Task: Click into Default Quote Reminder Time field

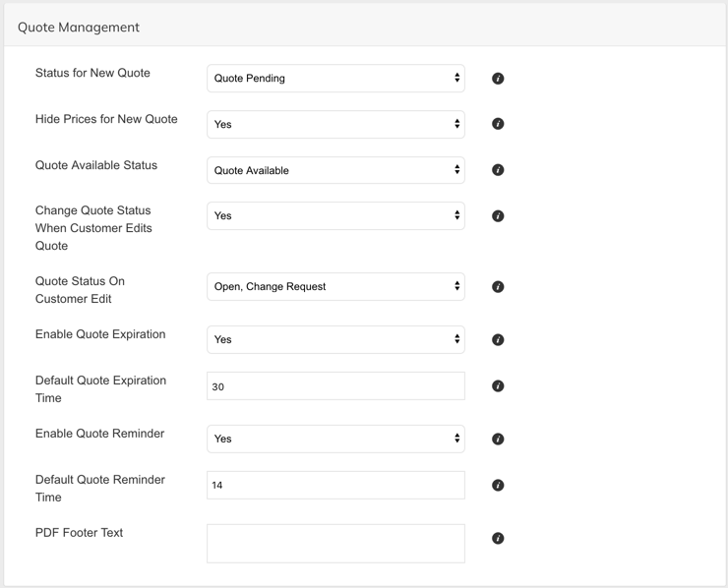Action: point(335,485)
